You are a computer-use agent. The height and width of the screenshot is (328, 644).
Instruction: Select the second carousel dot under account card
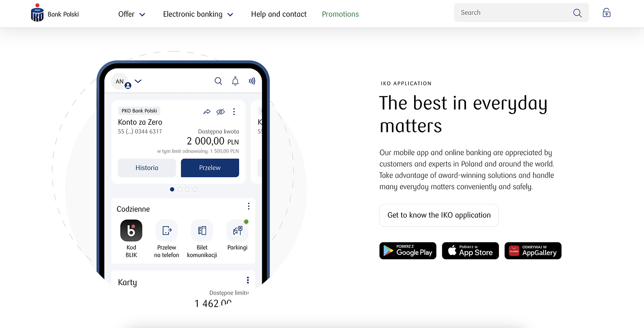tap(180, 189)
